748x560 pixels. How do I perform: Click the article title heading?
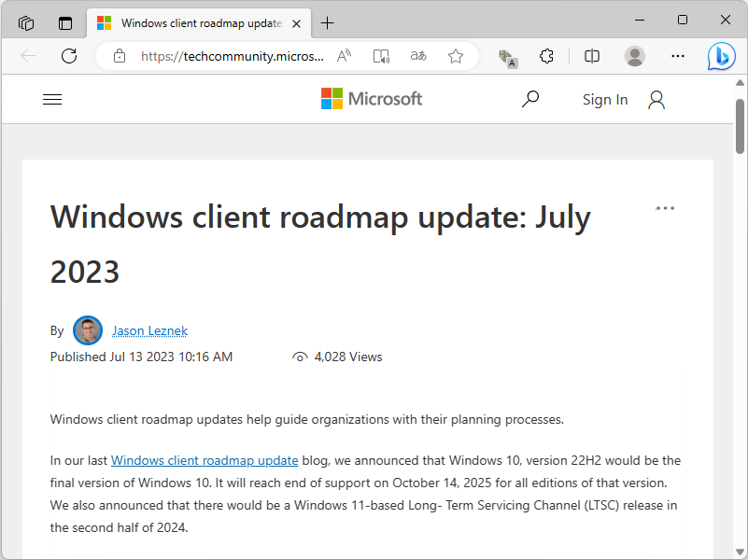click(320, 244)
